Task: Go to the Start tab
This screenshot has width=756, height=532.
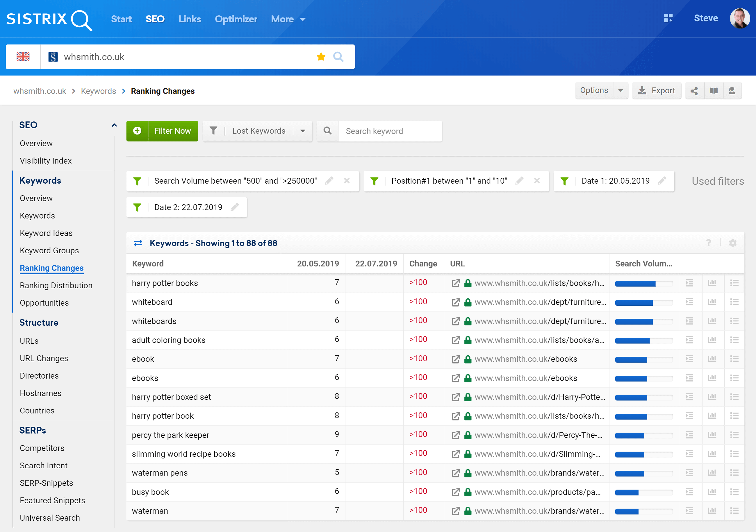Action: [121, 19]
